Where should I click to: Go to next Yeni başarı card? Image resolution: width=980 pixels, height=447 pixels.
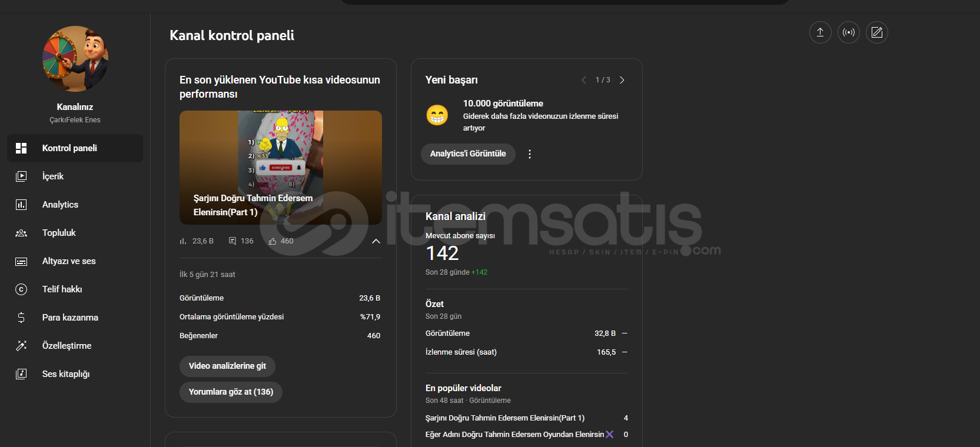point(622,80)
